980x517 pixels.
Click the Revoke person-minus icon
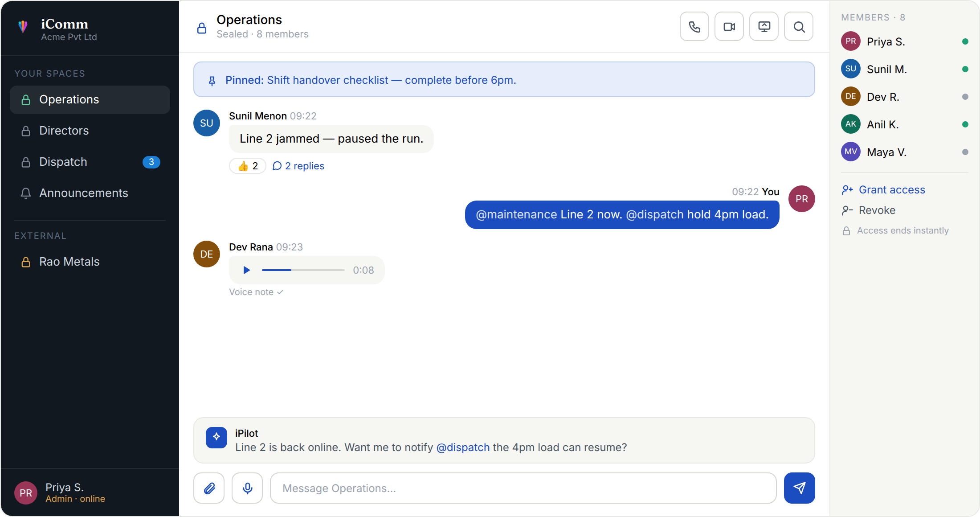(x=847, y=210)
